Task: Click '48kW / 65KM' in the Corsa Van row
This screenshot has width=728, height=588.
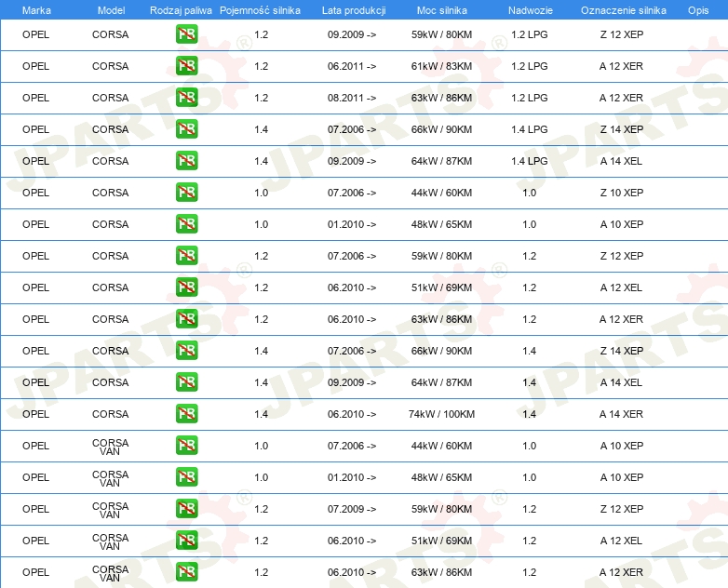Action: (441, 477)
